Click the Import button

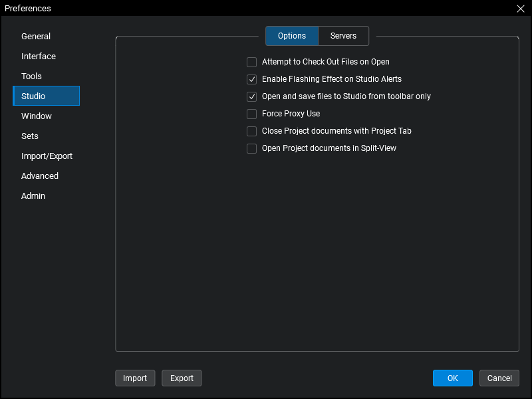click(135, 378)
